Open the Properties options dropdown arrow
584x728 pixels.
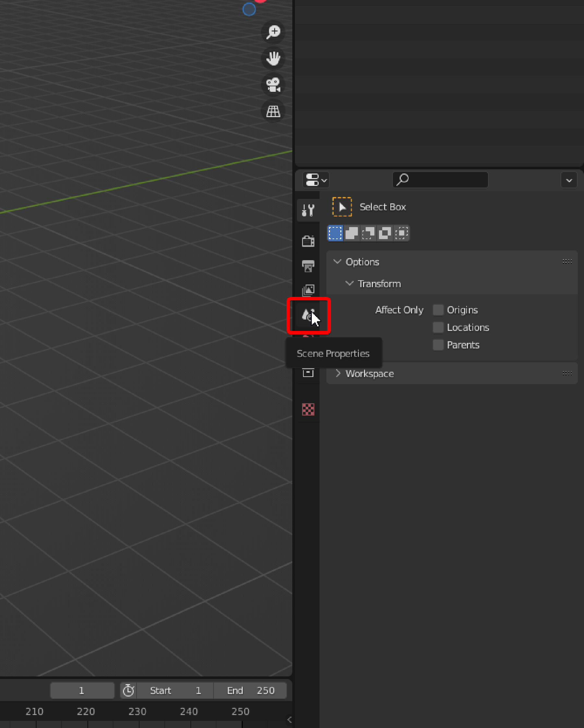[x=569, y=180]
